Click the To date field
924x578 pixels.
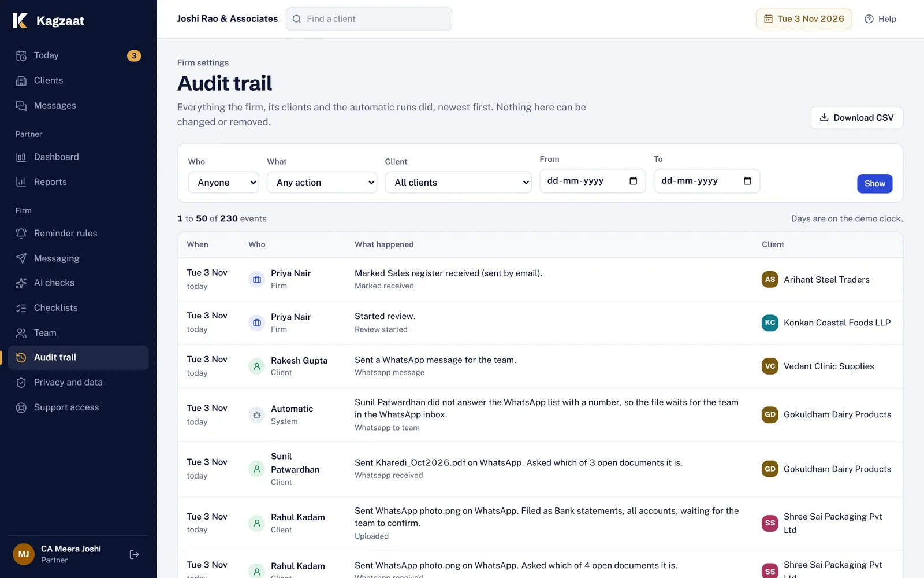707,181
